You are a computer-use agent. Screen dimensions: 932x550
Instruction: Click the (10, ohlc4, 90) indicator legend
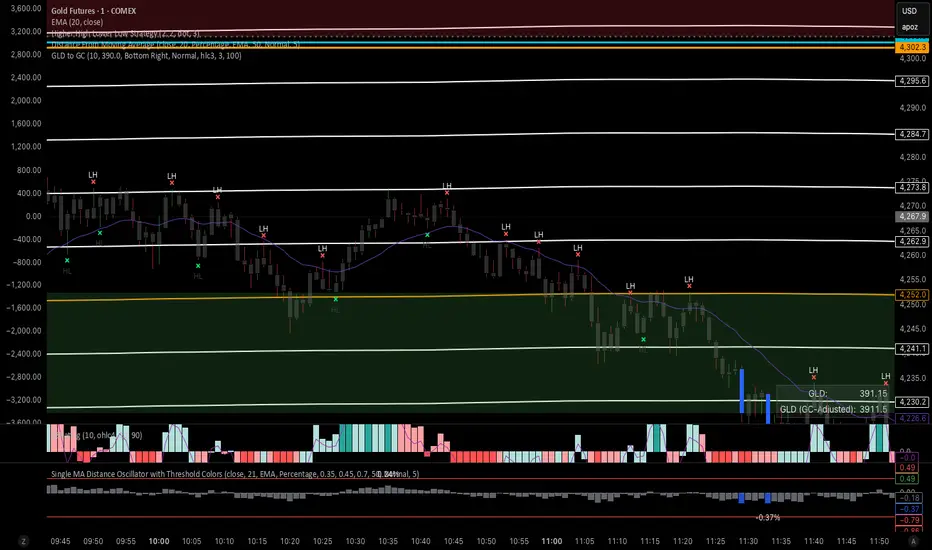tap(99, 435)
